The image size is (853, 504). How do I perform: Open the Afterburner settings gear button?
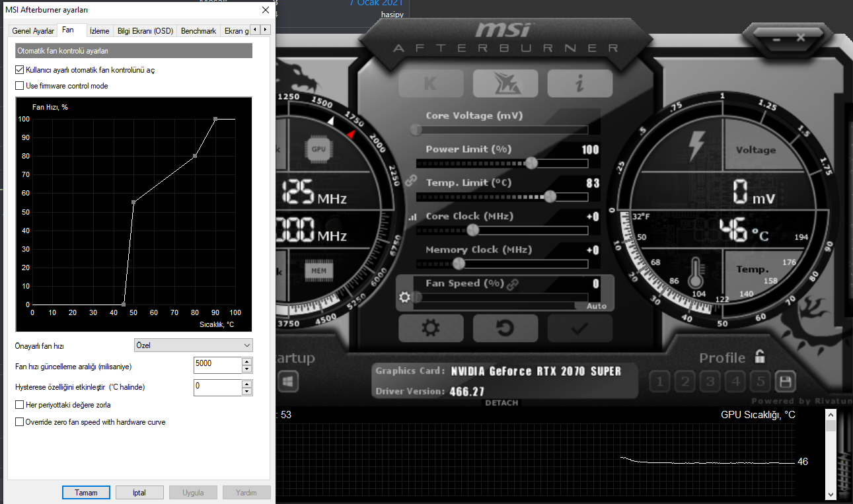click(431, 328)
